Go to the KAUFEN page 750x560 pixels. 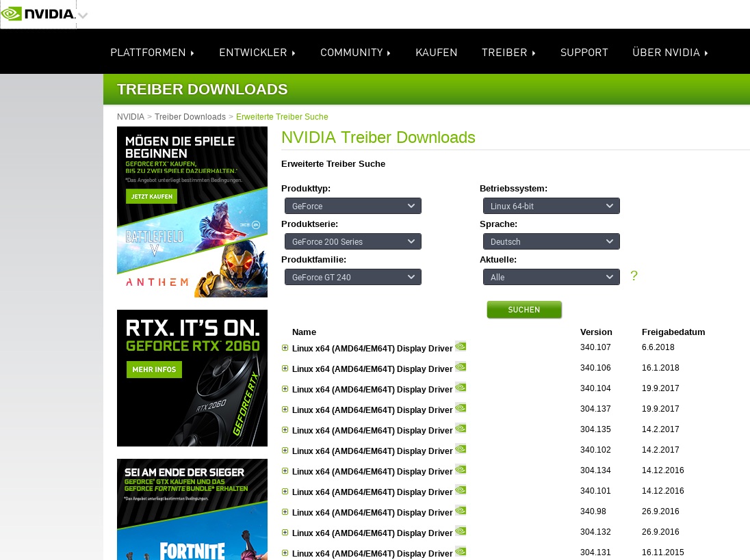pos(436,53)
